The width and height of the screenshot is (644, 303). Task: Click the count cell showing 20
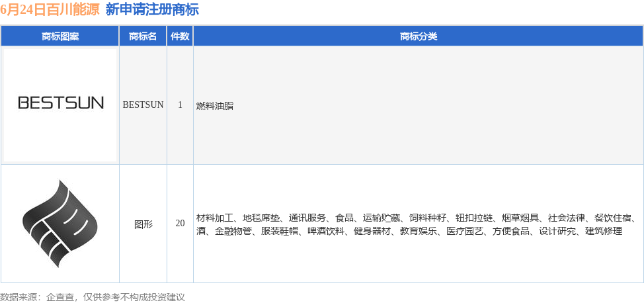click(x=180, y=224)
